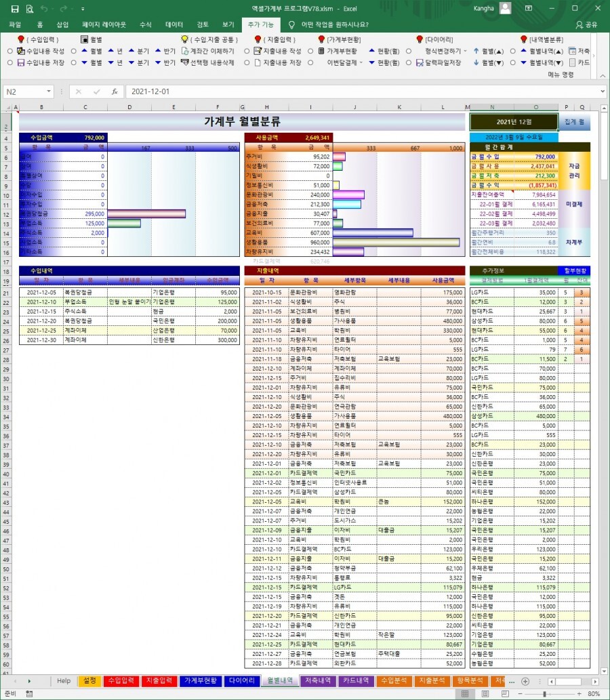
Task: Collapse the ribbon with the chevron
Action: (x=603, y=76)
